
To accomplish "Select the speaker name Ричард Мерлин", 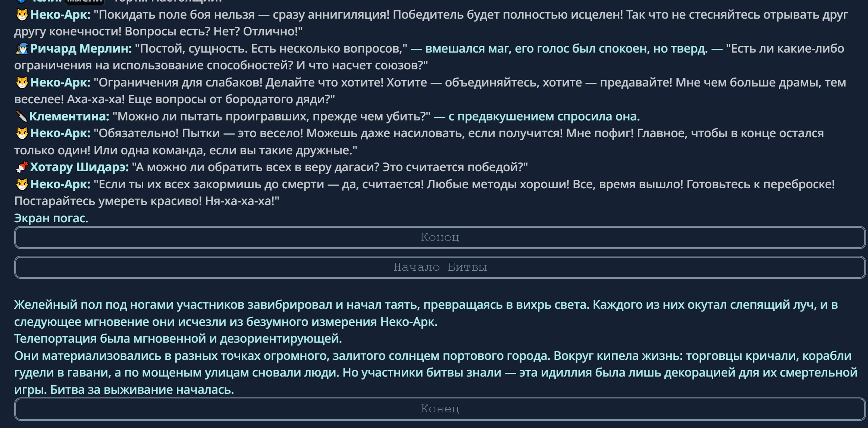I will coord(81,48).
